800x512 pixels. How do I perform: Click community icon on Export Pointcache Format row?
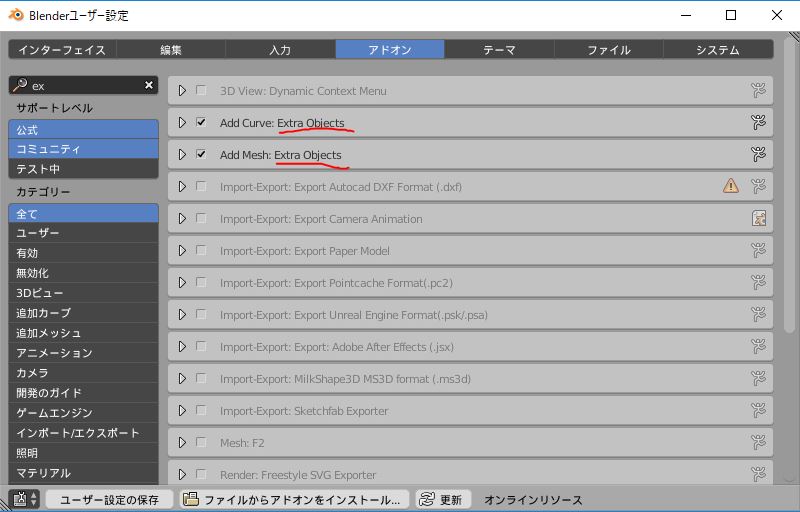pos(758,283)
